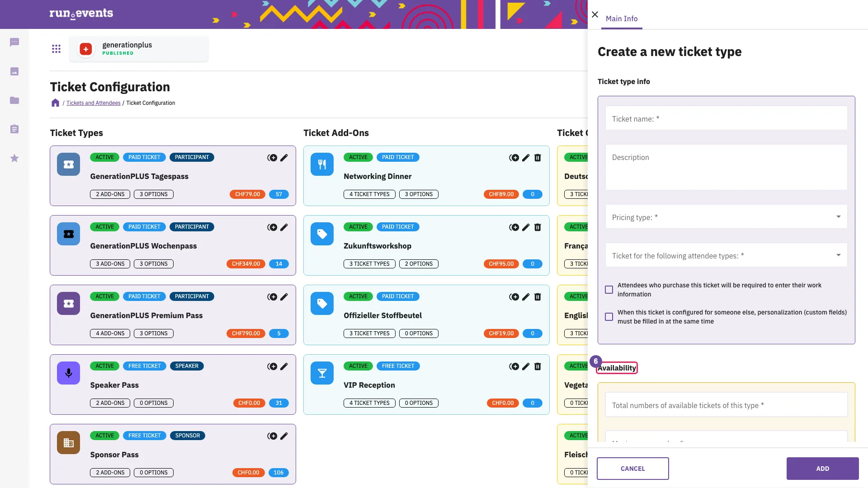Focus the Ticket name input field
Viewport: 868px width, 488px height.
click(x=726, y=118)
